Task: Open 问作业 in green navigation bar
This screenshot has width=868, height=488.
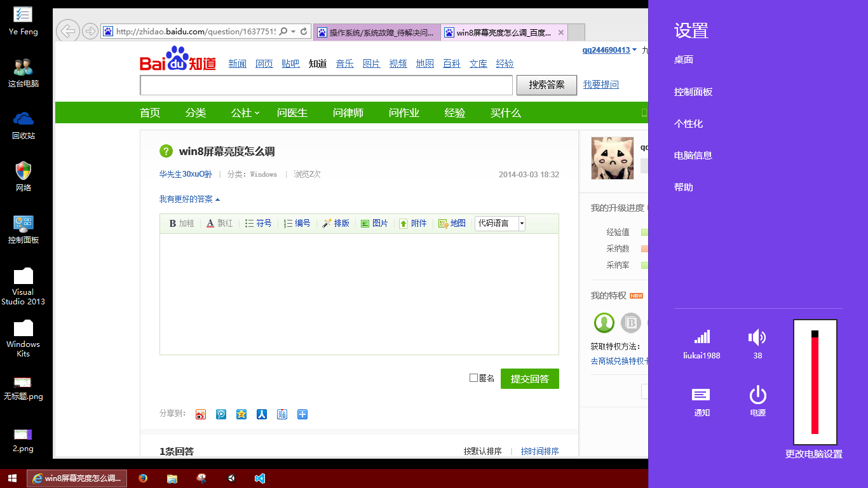Action: [404, 112]
